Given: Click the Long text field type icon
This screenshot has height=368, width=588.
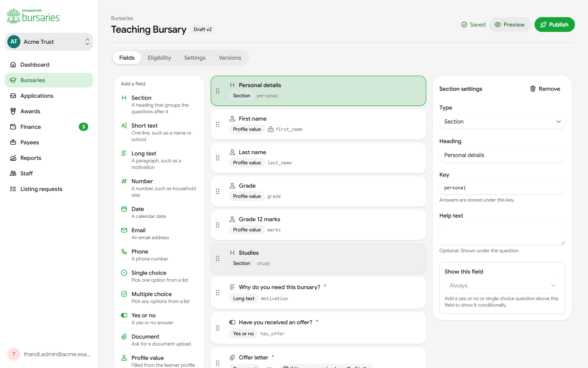Looking at the screenshot, I should pos(124,153).
